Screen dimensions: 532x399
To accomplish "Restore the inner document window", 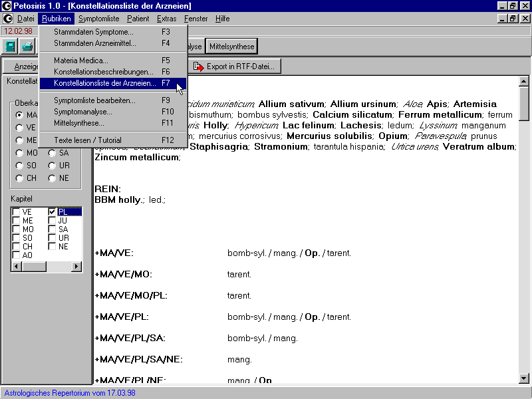I will click(x=513, y=19).
